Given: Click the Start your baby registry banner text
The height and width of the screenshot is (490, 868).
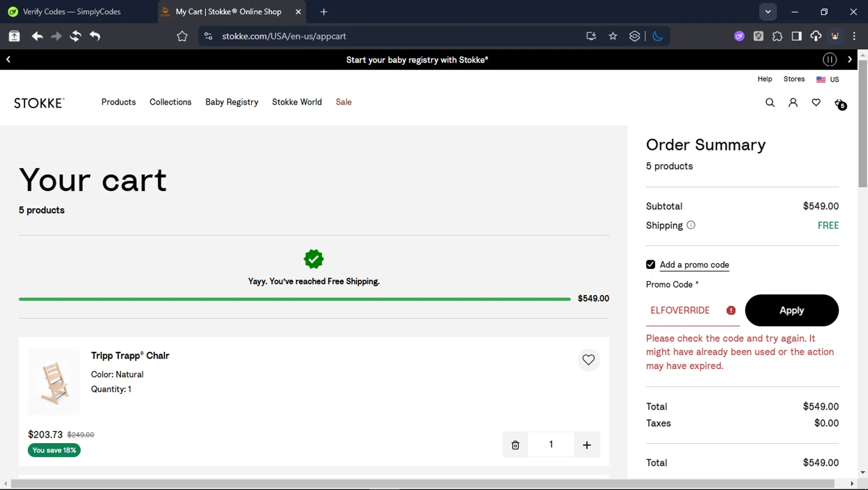Looking at the screenshot, I should [x=417, y=60].
